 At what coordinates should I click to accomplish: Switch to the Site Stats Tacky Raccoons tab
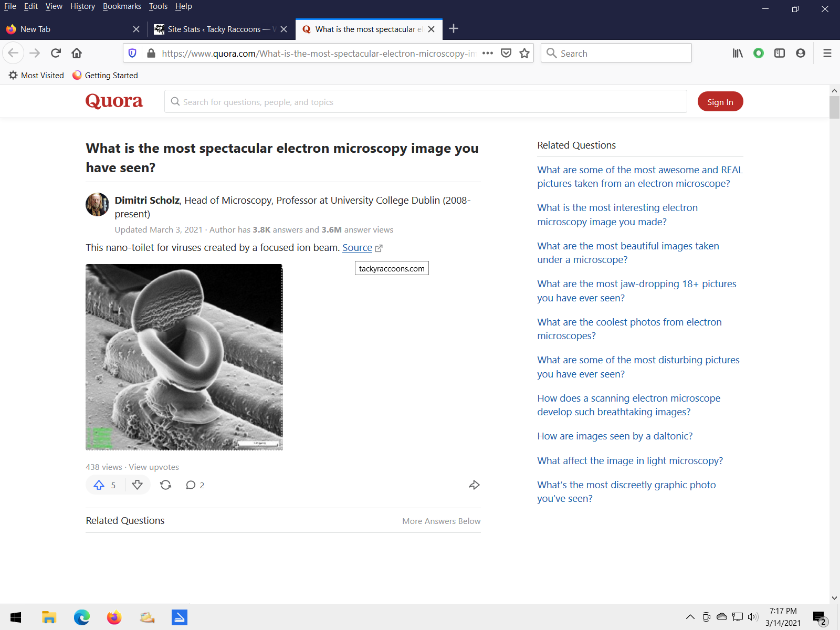coord(214,29)
